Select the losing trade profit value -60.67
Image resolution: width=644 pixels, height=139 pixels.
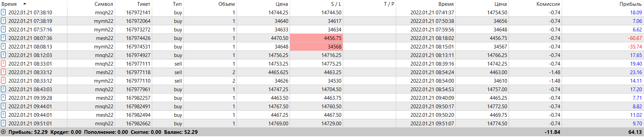(x=635, y=38)
